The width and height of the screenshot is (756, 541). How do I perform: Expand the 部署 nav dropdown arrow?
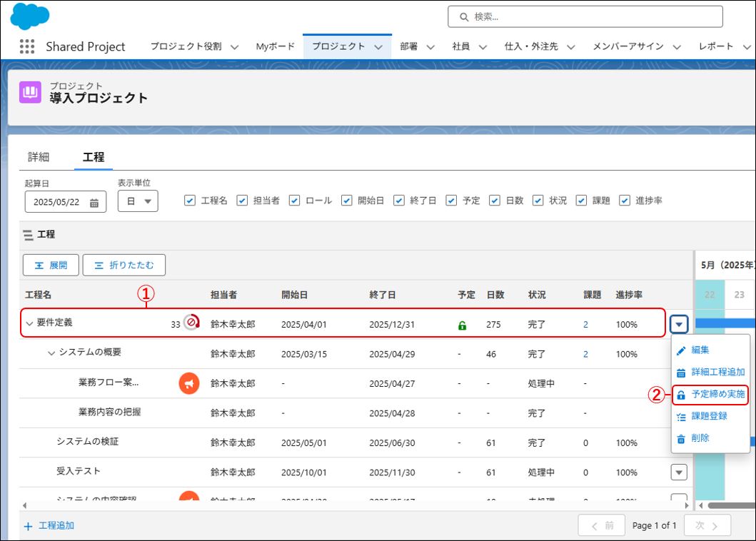click(x=430, y=47)
